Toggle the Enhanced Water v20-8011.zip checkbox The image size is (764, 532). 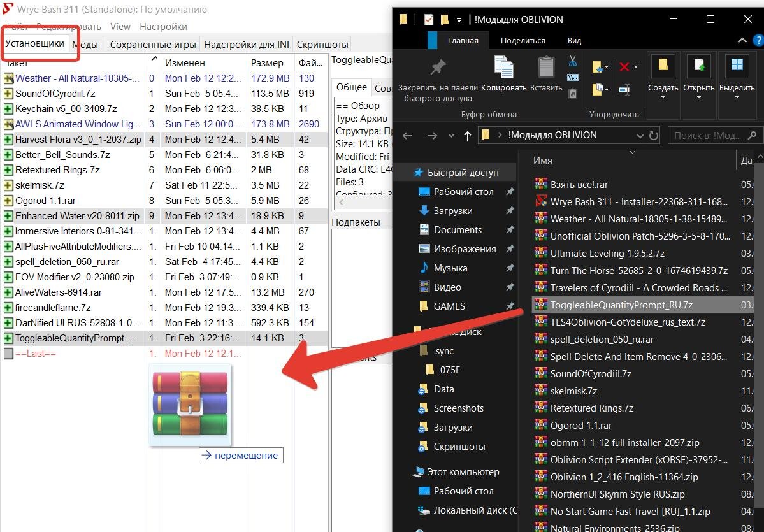coord(8,216)
